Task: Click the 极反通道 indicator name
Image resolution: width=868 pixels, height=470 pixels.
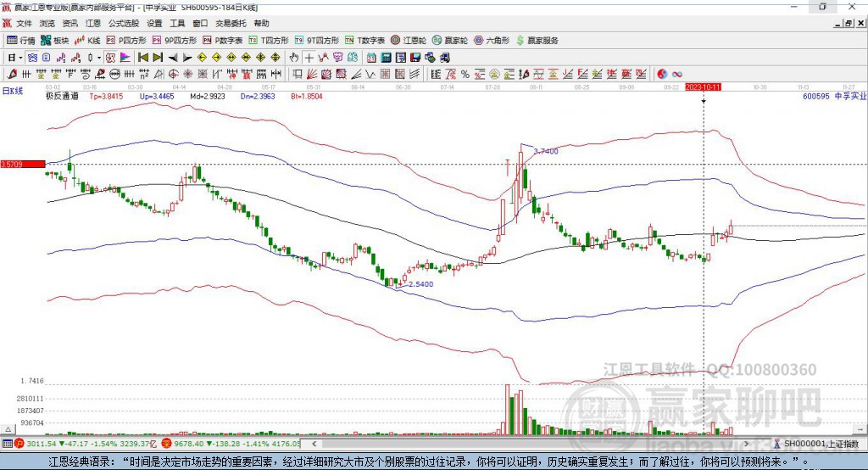Action: tap(62, 97)
